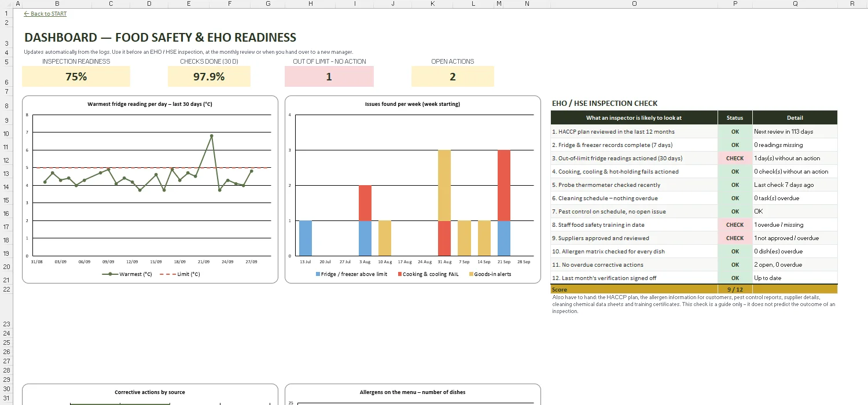Select the '2 open, 0 overdue' cell

[795, 265]
